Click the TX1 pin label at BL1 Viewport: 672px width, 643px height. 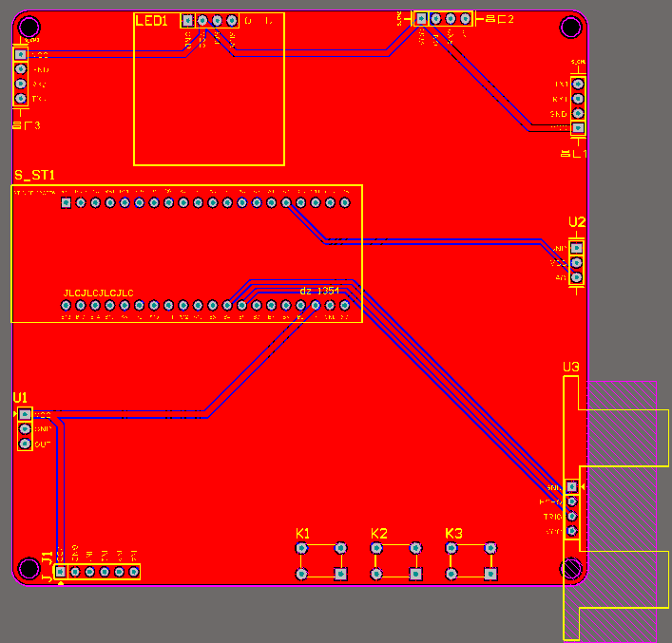tap(562, 84)
